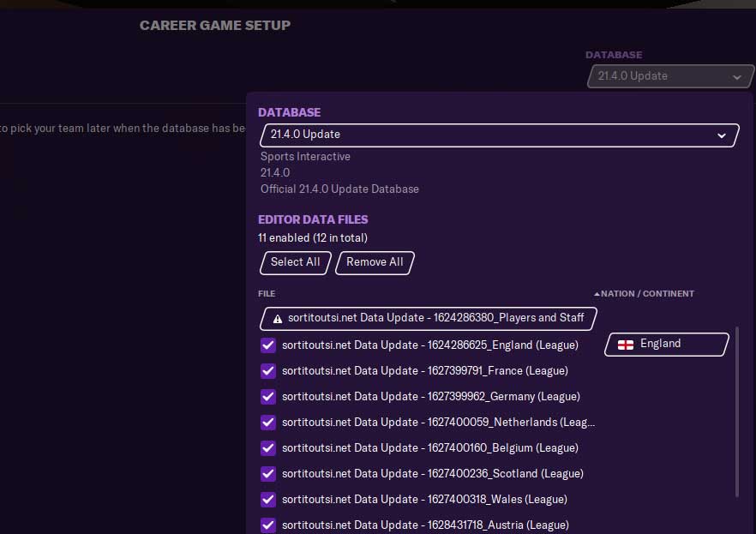The width and height of the screenshot is (756, 534).
Task: Click the sort arrow beside Nation / Continent
Action: click(x=597, y=294)
